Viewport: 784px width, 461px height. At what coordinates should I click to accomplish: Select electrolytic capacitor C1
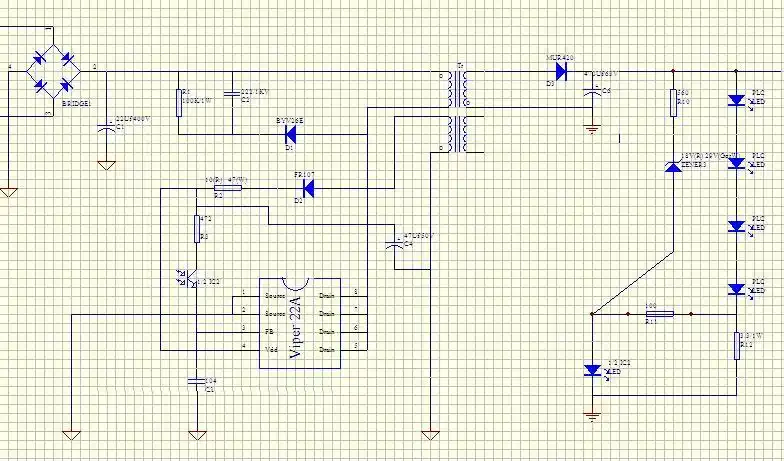[105, 127]
